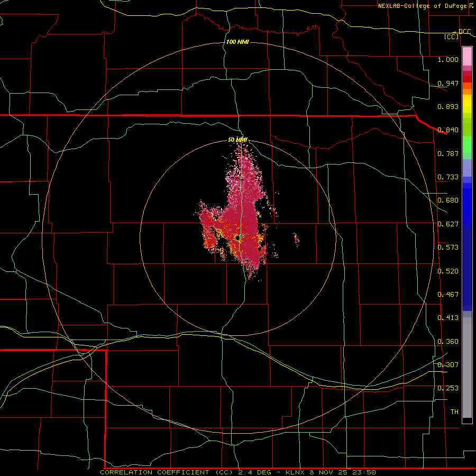Image resolution: width=476 pixels, height=476 pixels.
Task: Click the 100 NMI range ring label
Action: (237, 42)
